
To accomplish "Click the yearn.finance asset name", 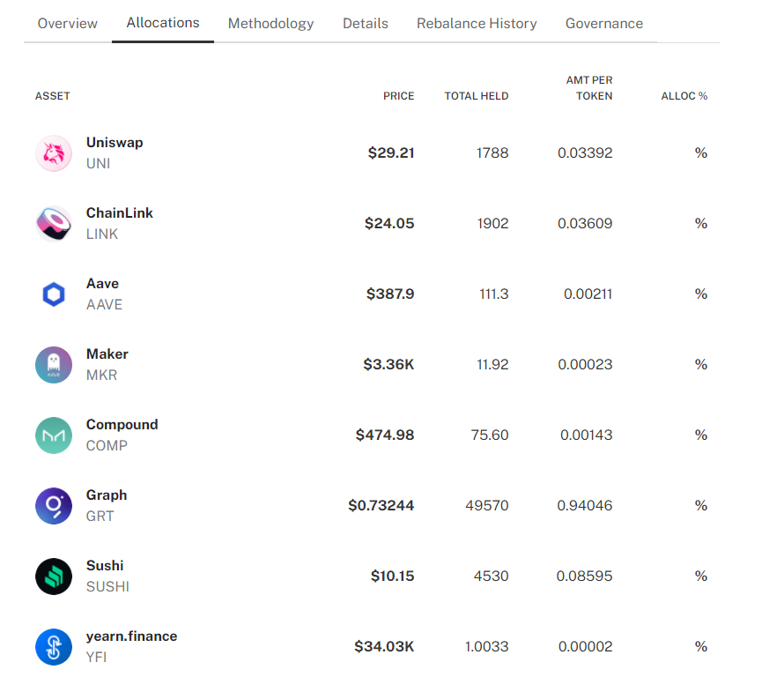I will [131, 636].
